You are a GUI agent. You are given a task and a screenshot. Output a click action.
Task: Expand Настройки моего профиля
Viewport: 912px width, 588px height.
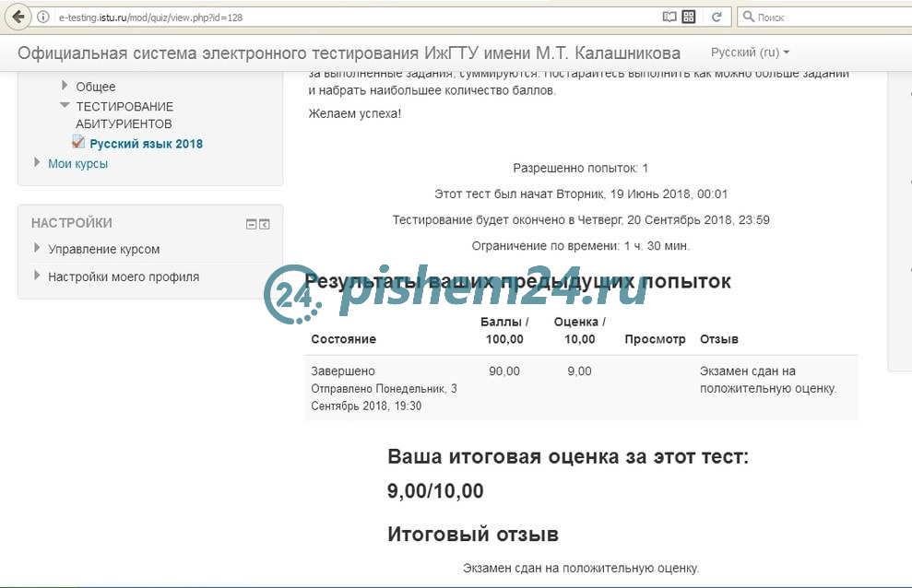(x=37, y=276)
